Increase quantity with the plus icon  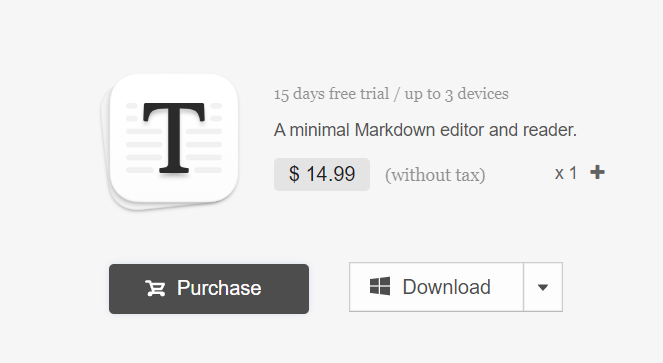coord(597,172)
